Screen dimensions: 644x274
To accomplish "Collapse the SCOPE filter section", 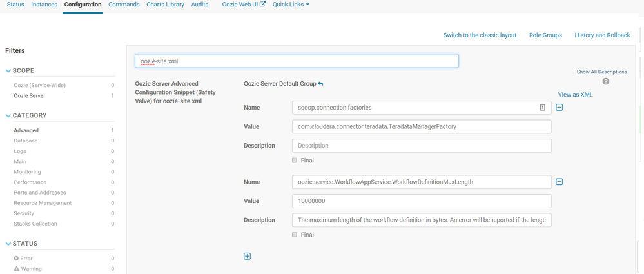I will pyautogui.click(x=8, y=70).
